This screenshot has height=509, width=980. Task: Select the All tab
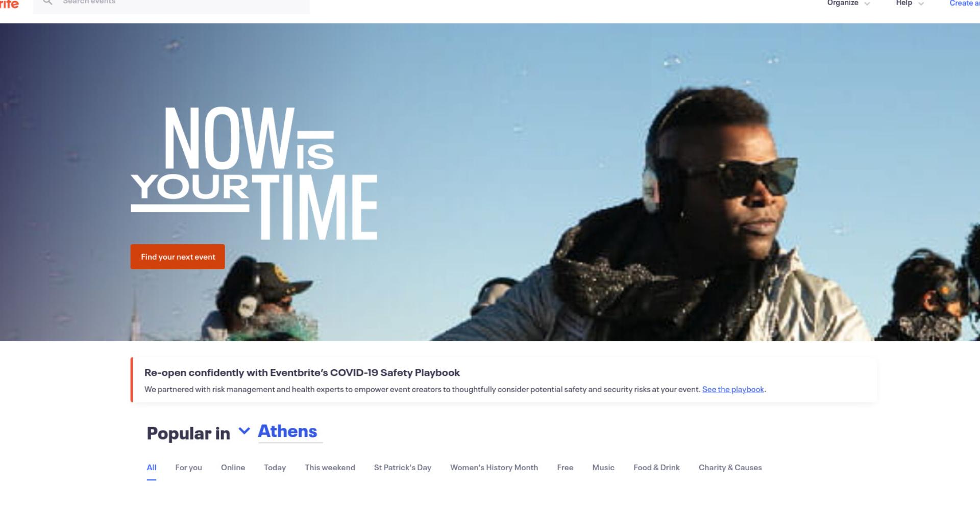[x=152, y=468]
